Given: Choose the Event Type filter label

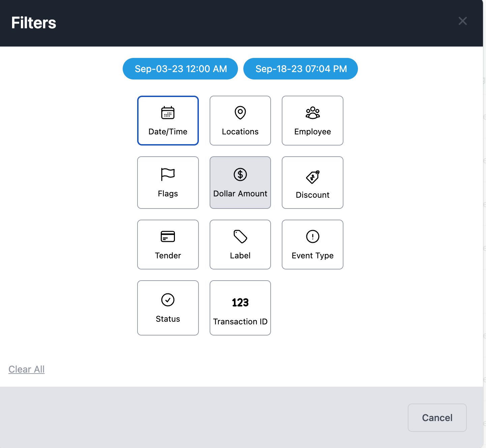Looking at the screenshot, I should tap(312, 256).
